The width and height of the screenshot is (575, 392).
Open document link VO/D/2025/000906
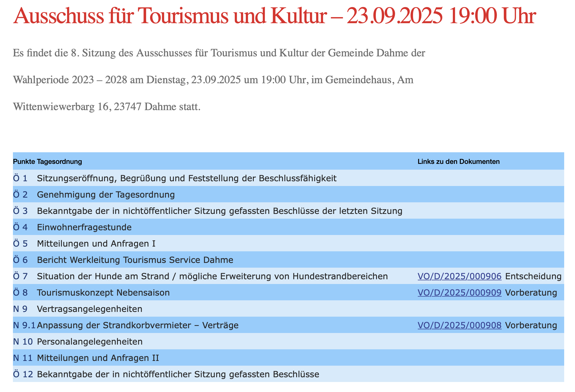pos(459,276)
